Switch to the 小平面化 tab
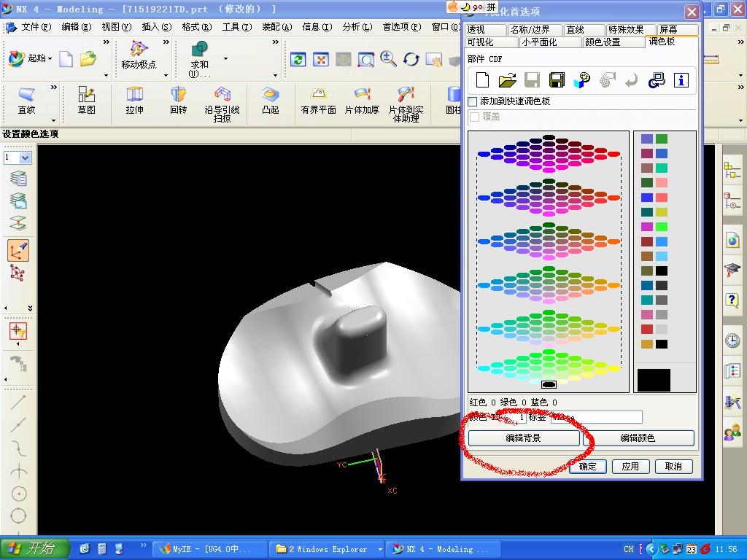 pyautogui.click(x=551, y=42)
